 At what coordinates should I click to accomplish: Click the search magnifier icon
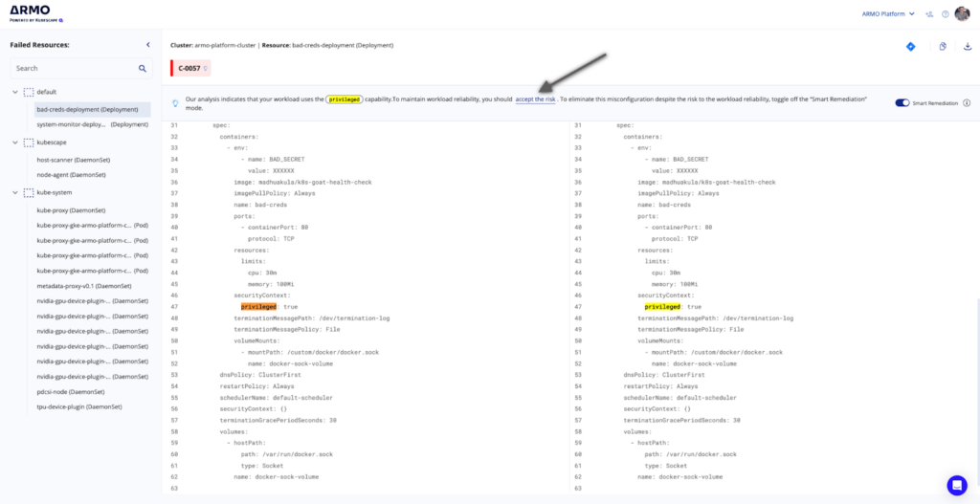(x=143, y=68)
